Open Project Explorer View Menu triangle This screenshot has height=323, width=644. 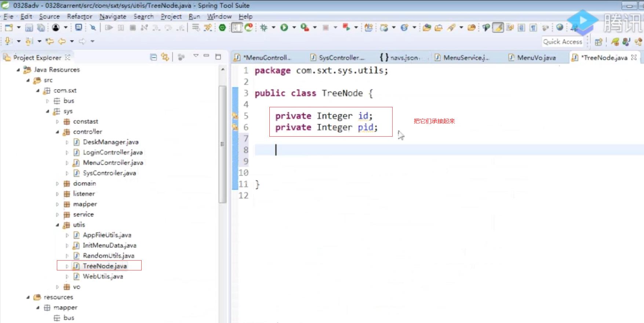[x=196, y=56]
